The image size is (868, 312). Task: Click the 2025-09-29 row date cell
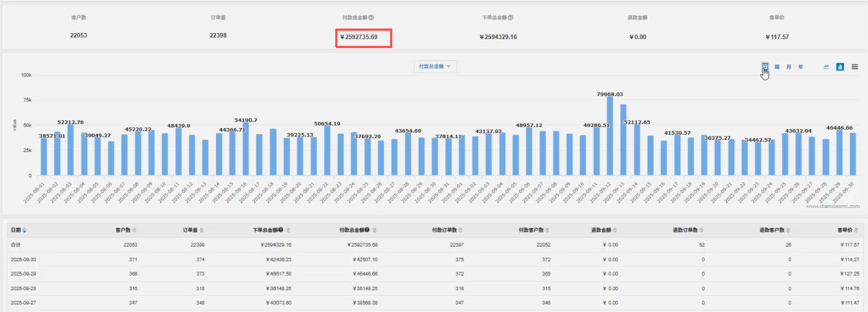23,274
